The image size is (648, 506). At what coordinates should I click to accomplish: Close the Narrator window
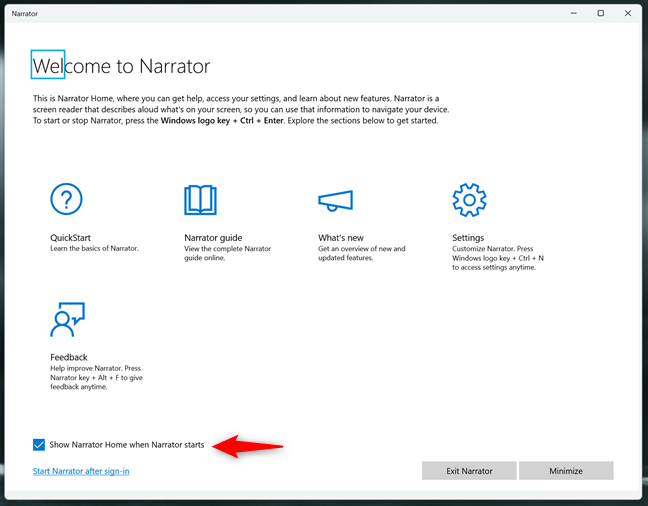[x=628, y=13]
